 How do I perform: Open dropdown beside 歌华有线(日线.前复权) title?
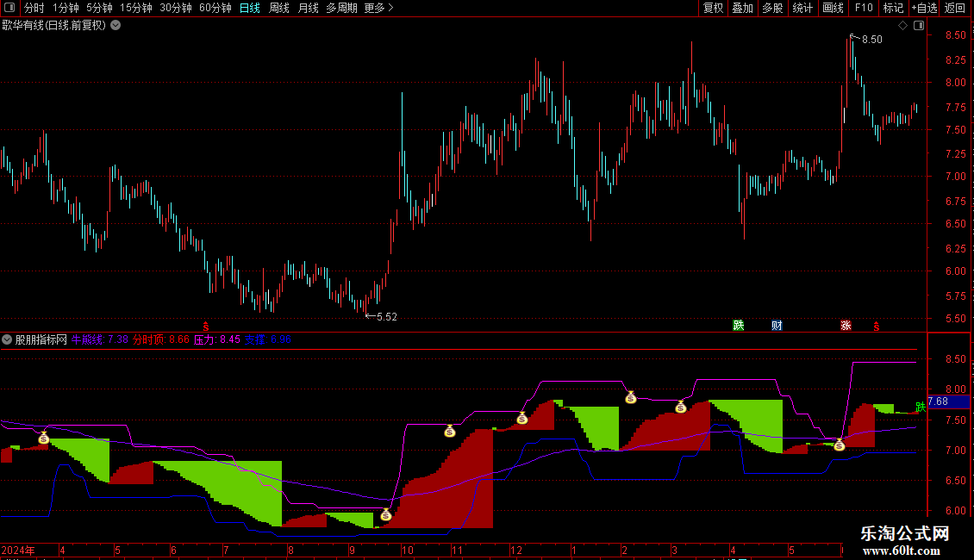point(116,26)
